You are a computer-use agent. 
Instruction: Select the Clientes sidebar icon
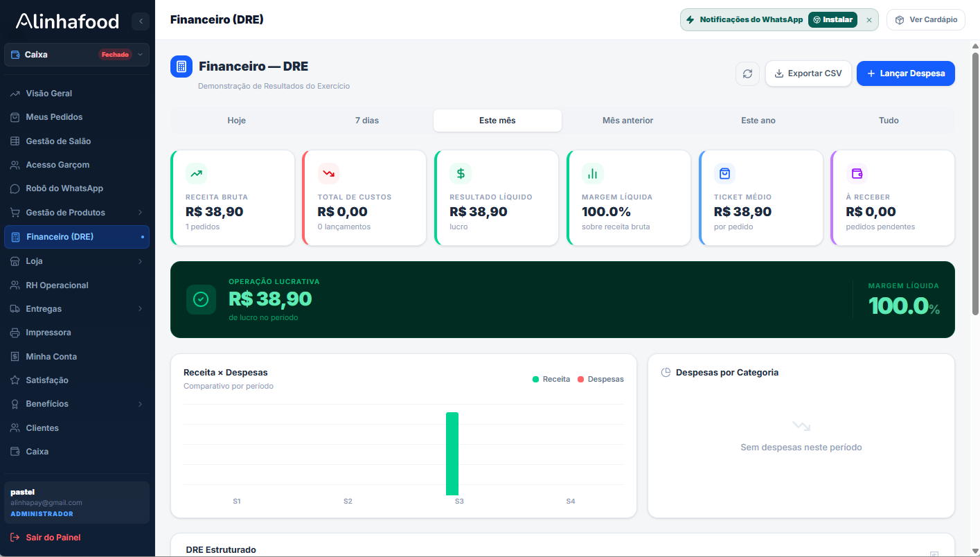[16, 427]
